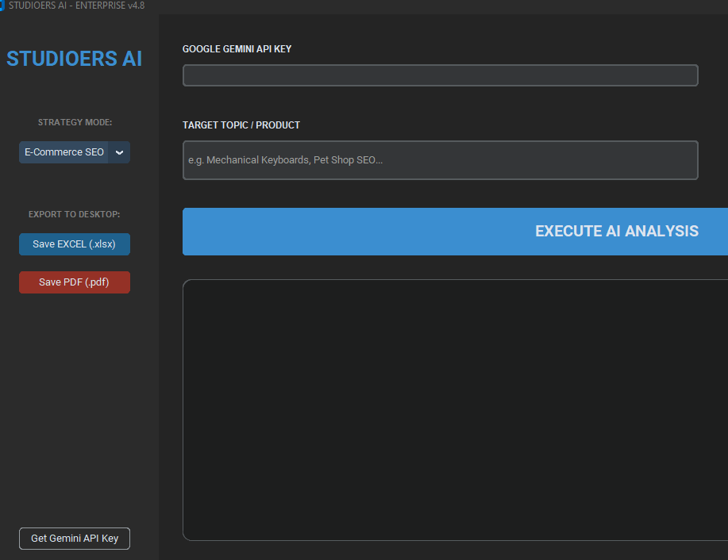Image resolution: width=728 pixels, height=560 pixels.
Task: Open the Get Gemini API Key link
Action: tap(75, 539)
